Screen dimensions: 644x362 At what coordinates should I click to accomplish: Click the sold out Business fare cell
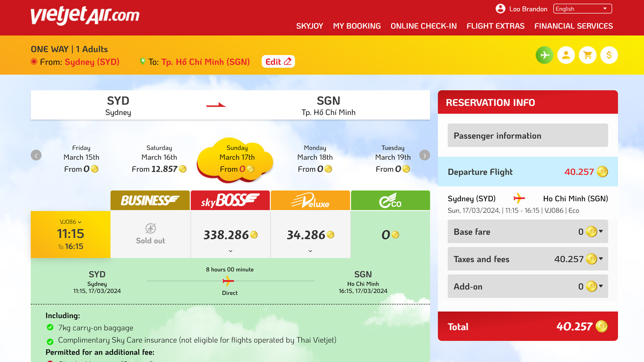[x=150, y=234]
